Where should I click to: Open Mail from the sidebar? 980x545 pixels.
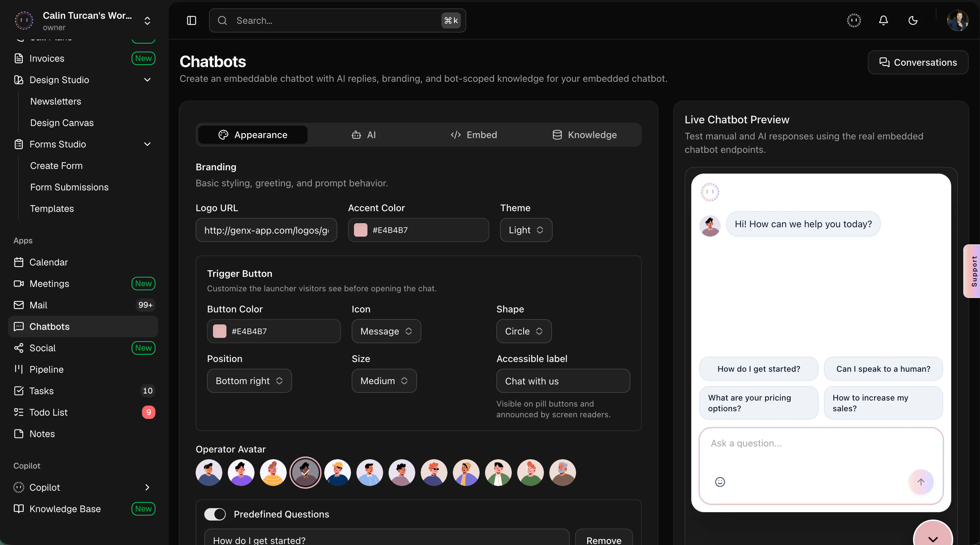click(83, 305)
